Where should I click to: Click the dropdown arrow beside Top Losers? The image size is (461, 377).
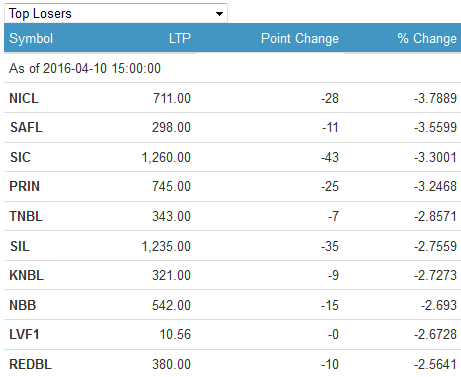pyautogui.click(x=219, y=14)
